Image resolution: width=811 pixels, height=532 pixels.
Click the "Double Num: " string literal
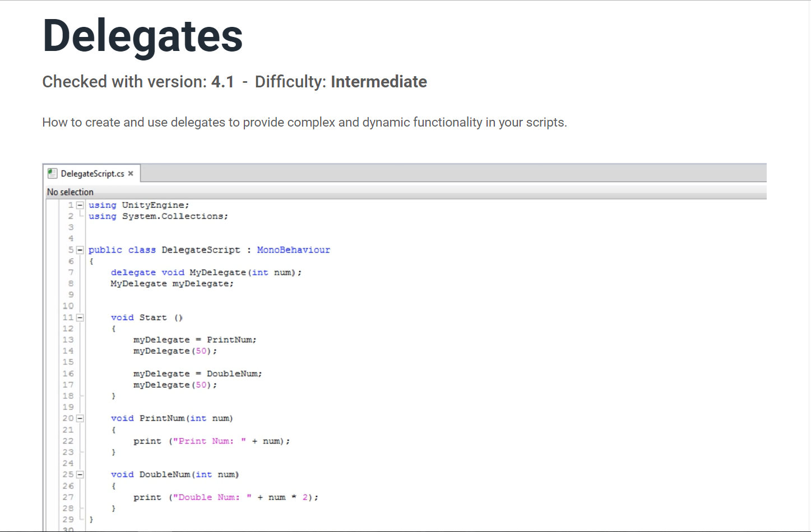212,497
